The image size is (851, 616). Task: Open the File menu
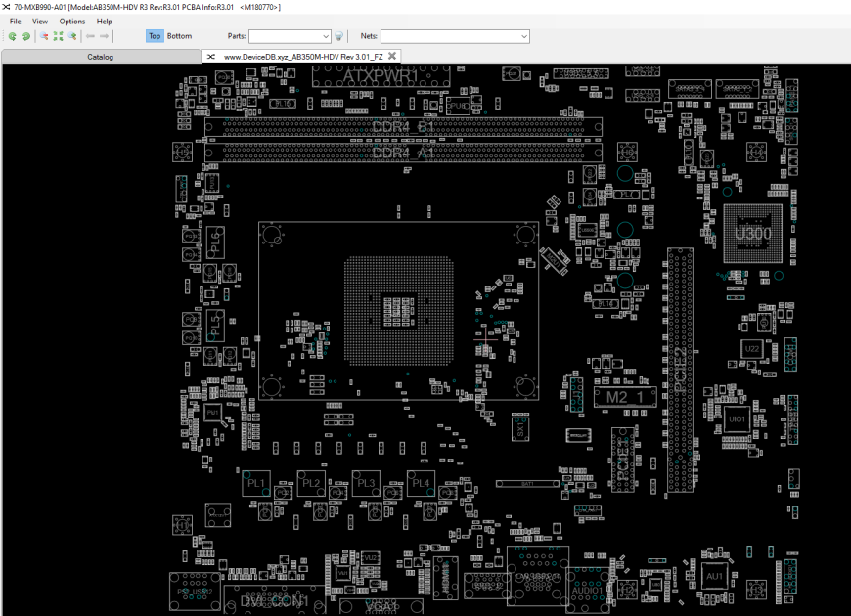tap(16, 22)
